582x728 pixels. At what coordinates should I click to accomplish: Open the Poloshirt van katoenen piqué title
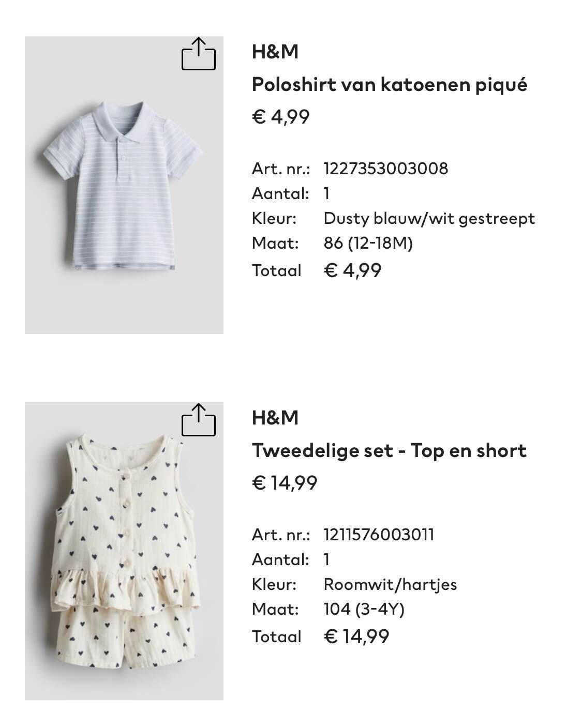click(390, 84)
